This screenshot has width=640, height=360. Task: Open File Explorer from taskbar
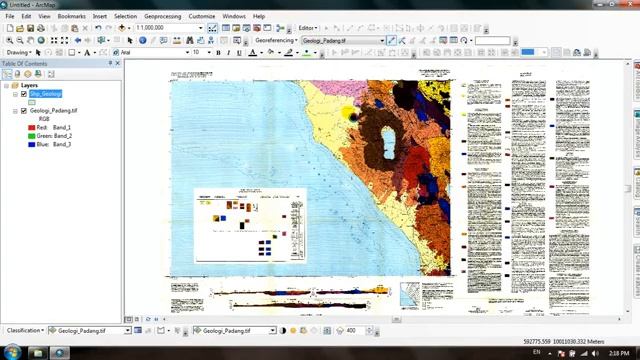(x=38, y=353)
